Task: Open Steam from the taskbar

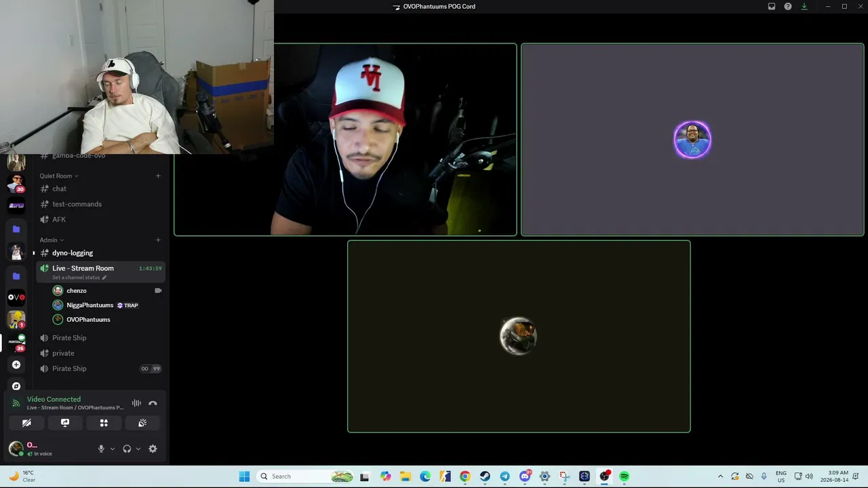Action: (485, 476)
